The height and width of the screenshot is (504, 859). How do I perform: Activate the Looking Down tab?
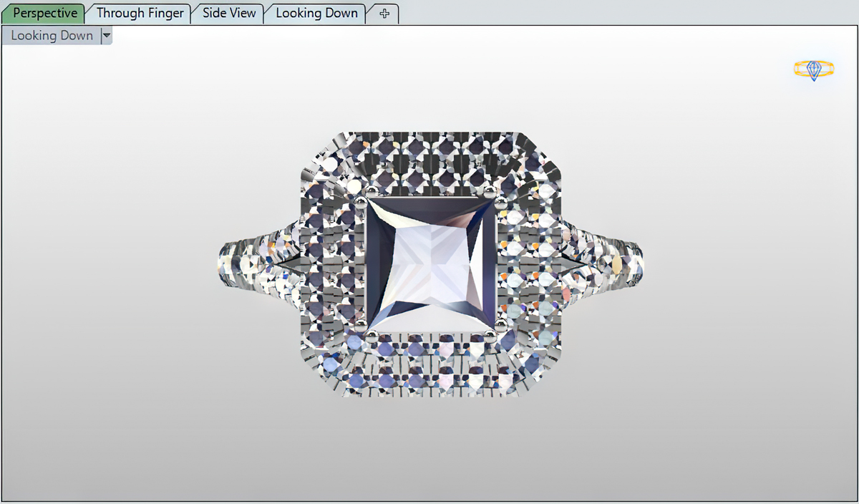pos(316,14)
